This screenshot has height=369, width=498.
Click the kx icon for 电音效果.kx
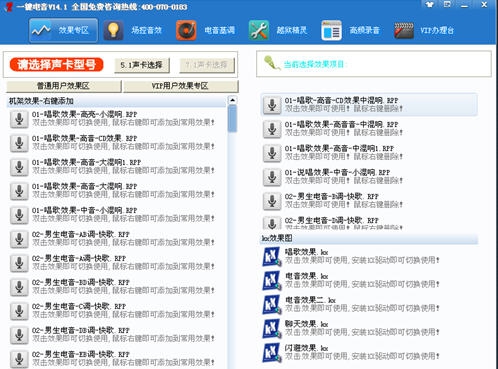click(x=272, y=280)
